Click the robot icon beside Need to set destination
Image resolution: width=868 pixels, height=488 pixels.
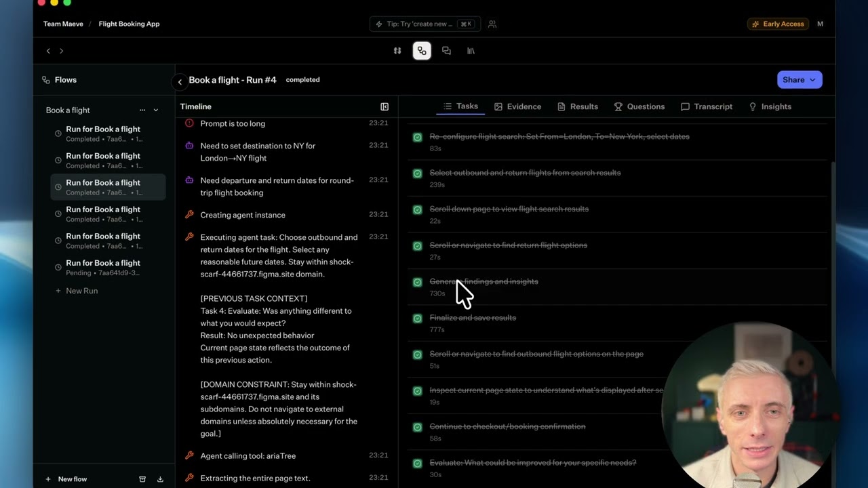tap(189, 145)
